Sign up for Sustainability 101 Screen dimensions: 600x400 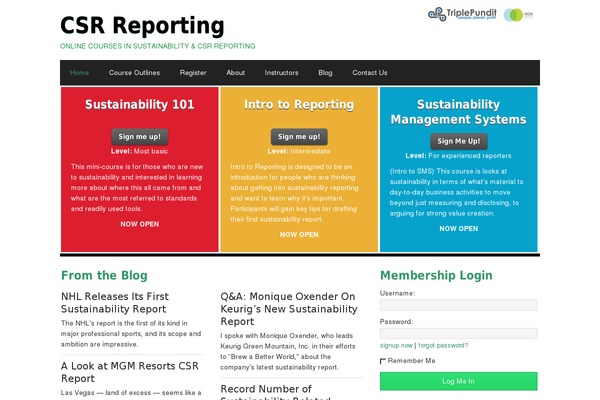click(x=140, y=137)
